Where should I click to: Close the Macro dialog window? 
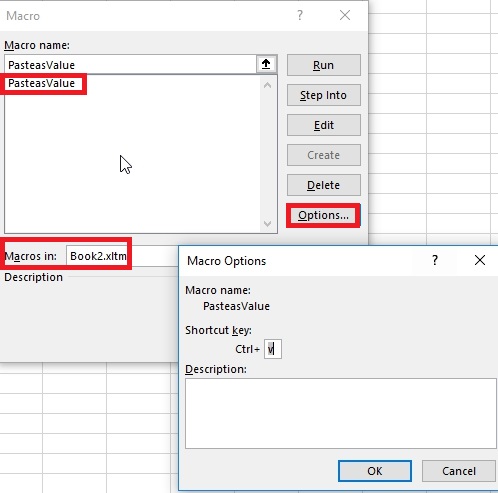[x=345, y=15]
